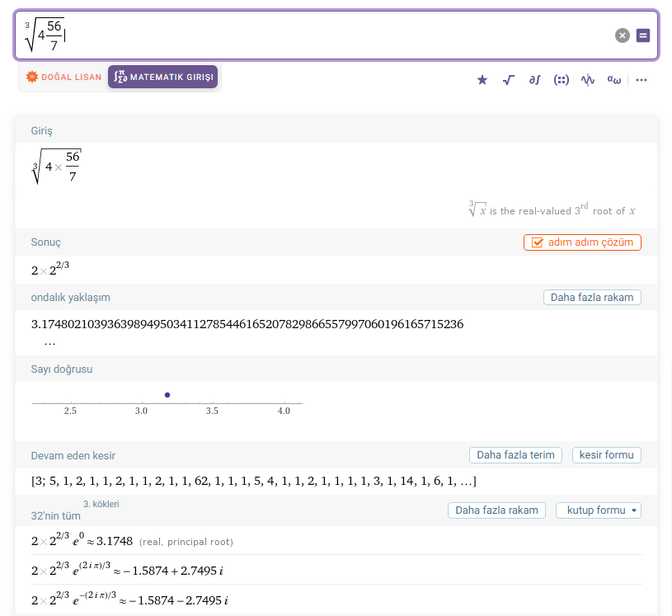Click the Sonuç value 2×2^(2/3)

(x=50, y=268)
